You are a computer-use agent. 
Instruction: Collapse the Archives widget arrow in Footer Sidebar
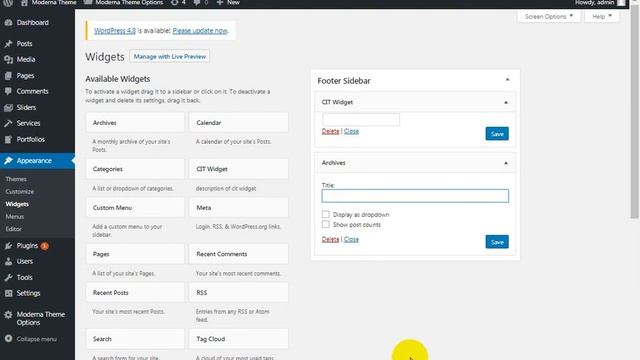click(x=506, y=163)
